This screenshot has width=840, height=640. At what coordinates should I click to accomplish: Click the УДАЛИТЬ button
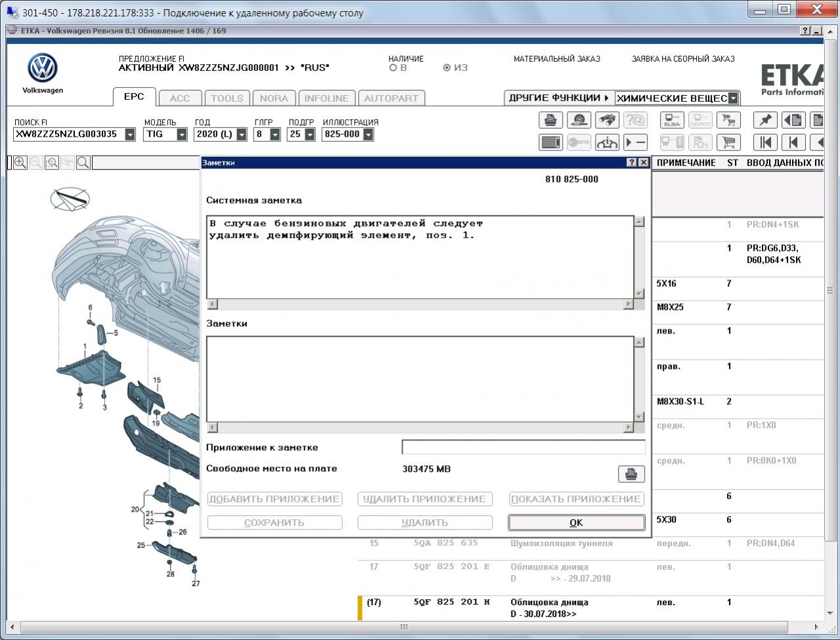[425, 523]
